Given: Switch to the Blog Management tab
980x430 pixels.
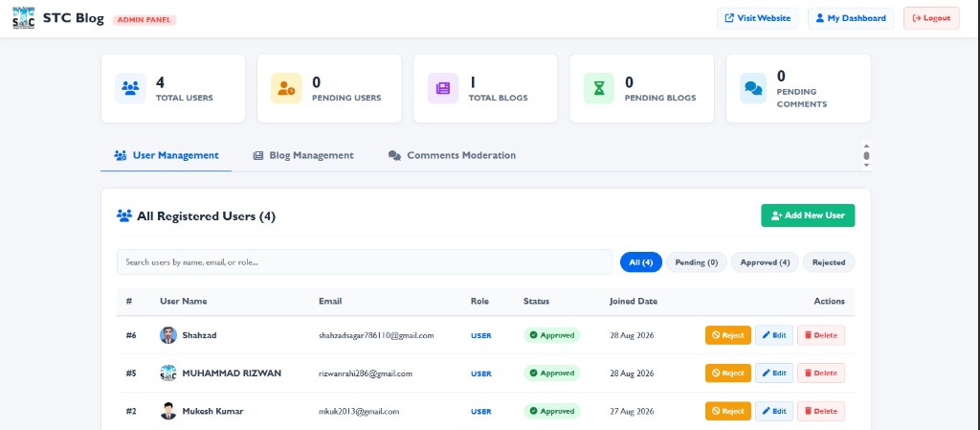Looking at the screenshot, I should 303,156.
